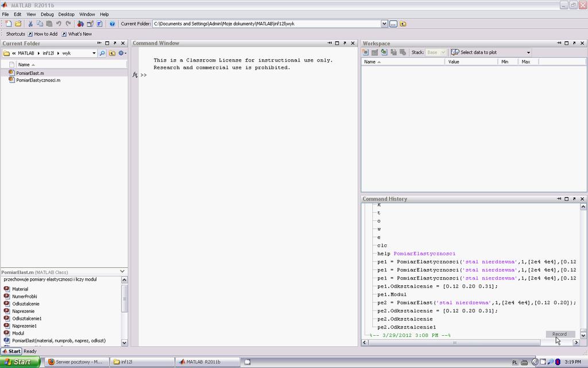Open the folder address dropdown in the Current Folder panel

[94, 53]
